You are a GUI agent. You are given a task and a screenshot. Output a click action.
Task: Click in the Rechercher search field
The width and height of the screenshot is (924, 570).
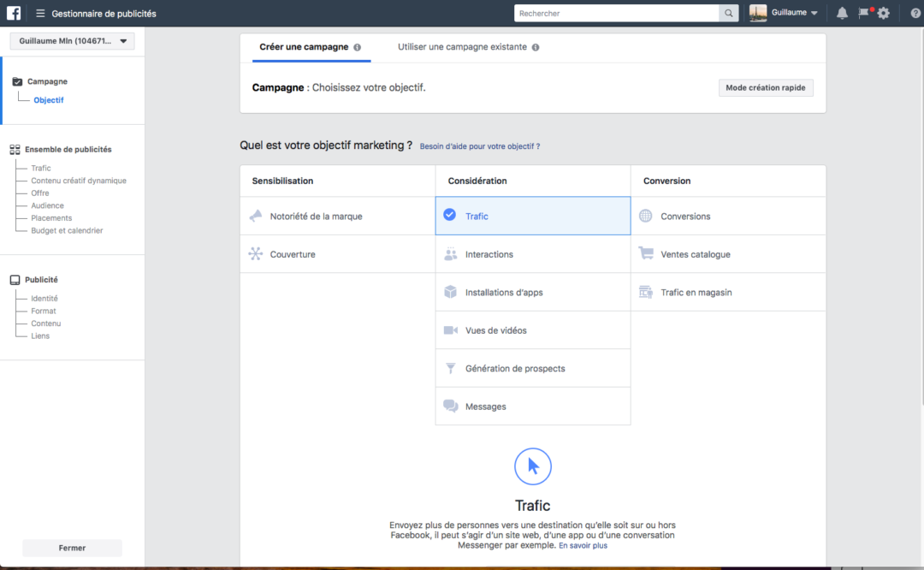(616, 13)
